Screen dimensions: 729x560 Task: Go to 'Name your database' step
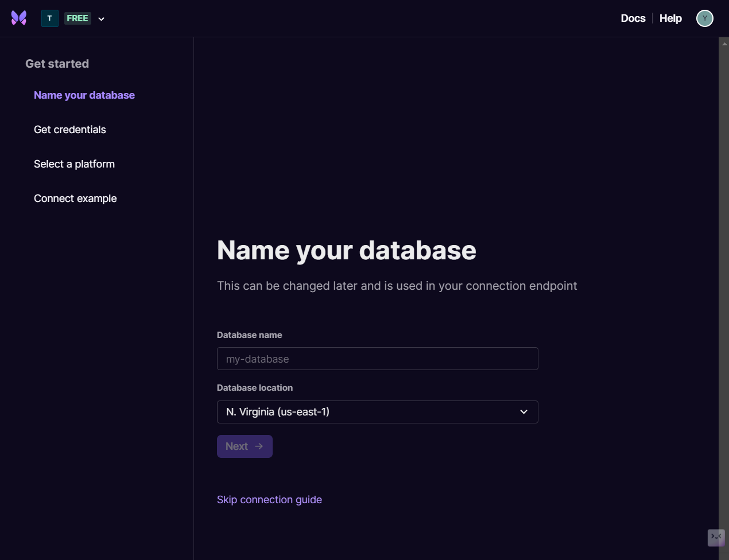[84, 95]
